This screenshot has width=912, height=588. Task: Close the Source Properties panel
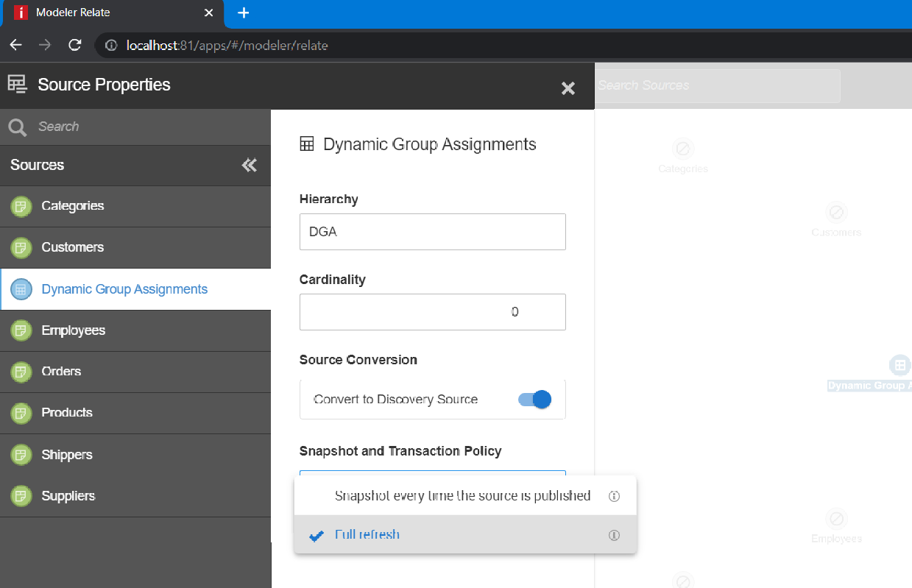click(568, 88)
